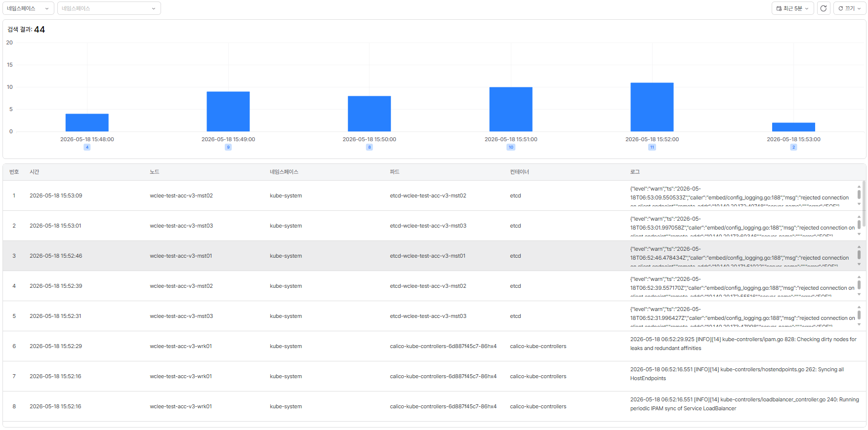Open the 네임스페이스 filter type dropdown
The width and height of the screenshot is (868, 430).
click(28, 8)
